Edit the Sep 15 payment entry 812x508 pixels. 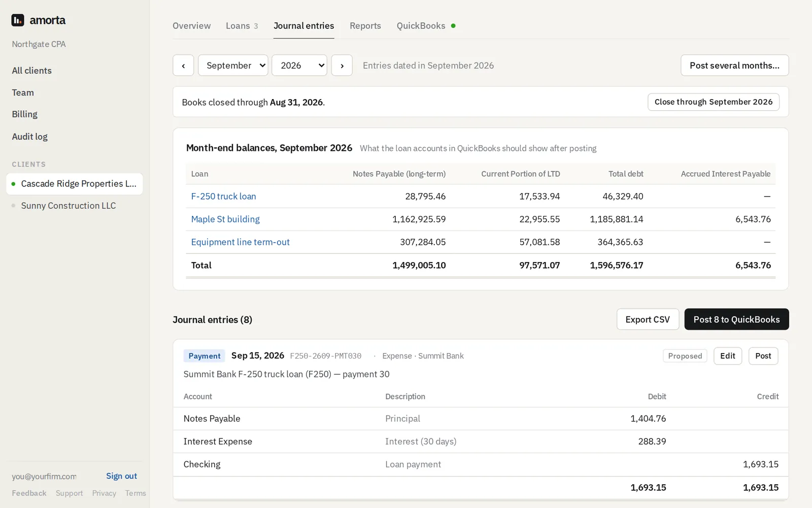(x=728, y=356)
